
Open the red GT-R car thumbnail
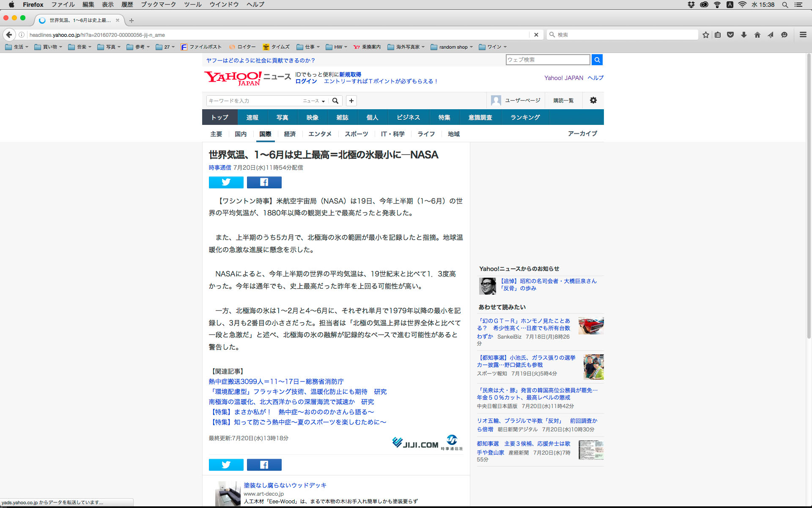pos(591,326)
